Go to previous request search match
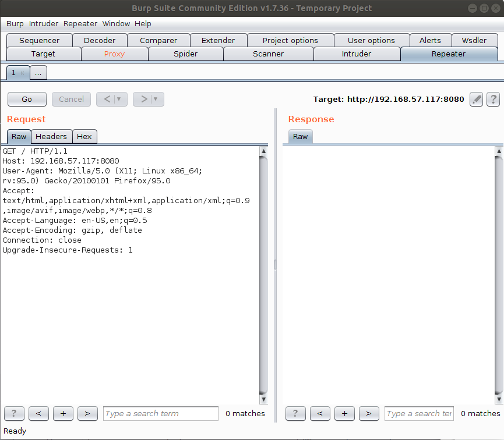The image size is (504, 440). [x=38, y=413]
